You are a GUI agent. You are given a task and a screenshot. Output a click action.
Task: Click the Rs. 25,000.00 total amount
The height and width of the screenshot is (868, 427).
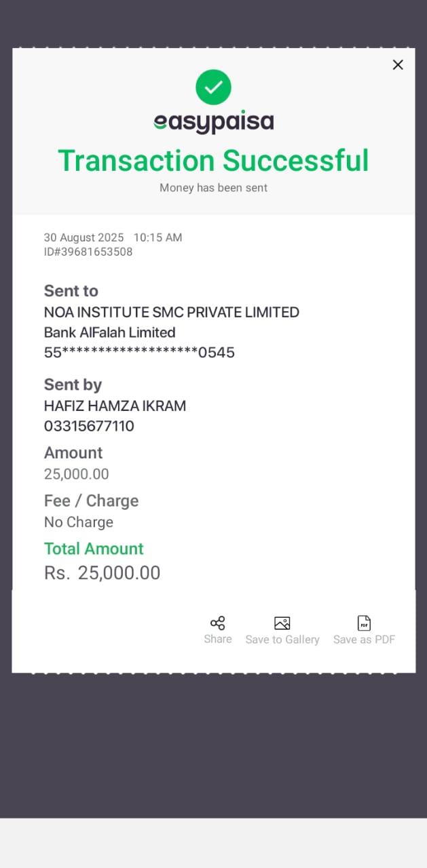click(103, 573)
